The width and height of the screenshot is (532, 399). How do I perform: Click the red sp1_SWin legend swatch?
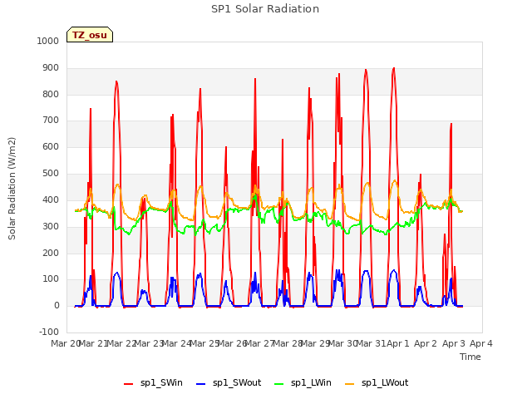click(x=129, y=384)
